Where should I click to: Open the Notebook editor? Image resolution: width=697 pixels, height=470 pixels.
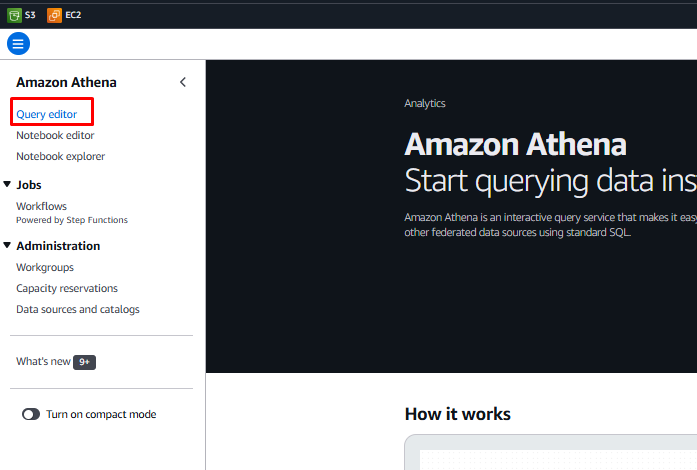(x=55, y=135)
